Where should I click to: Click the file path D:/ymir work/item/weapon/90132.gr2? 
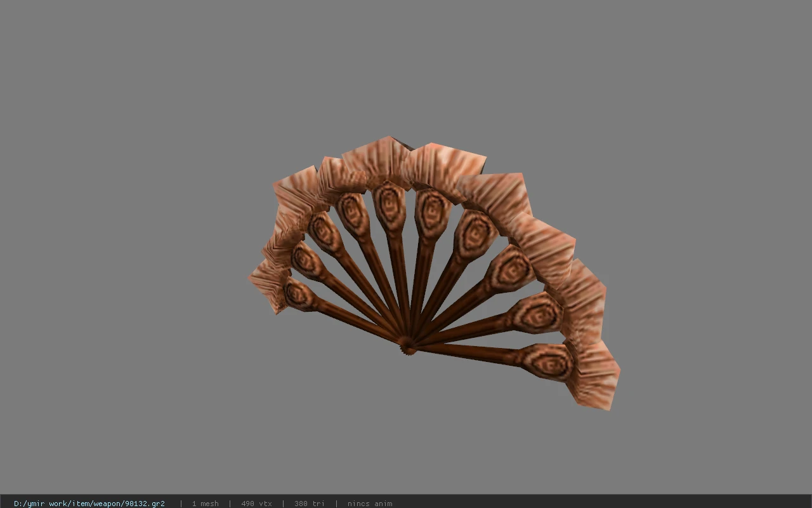pos(89,504)
